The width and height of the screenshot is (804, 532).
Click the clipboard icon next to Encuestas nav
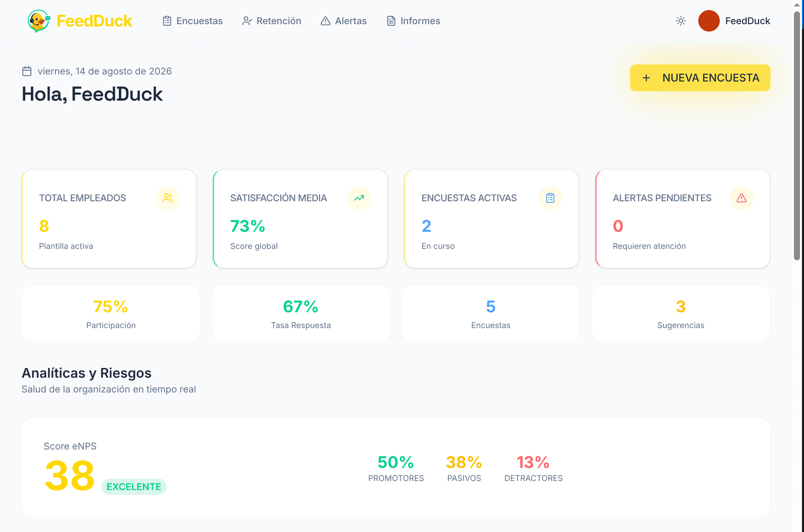coord(167,21)
